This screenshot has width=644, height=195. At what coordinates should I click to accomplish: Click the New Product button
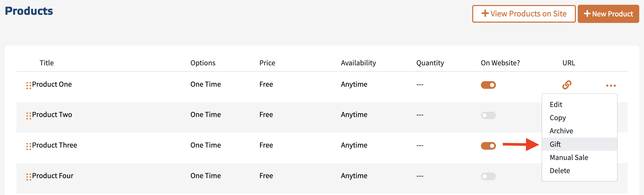[608, 14]
